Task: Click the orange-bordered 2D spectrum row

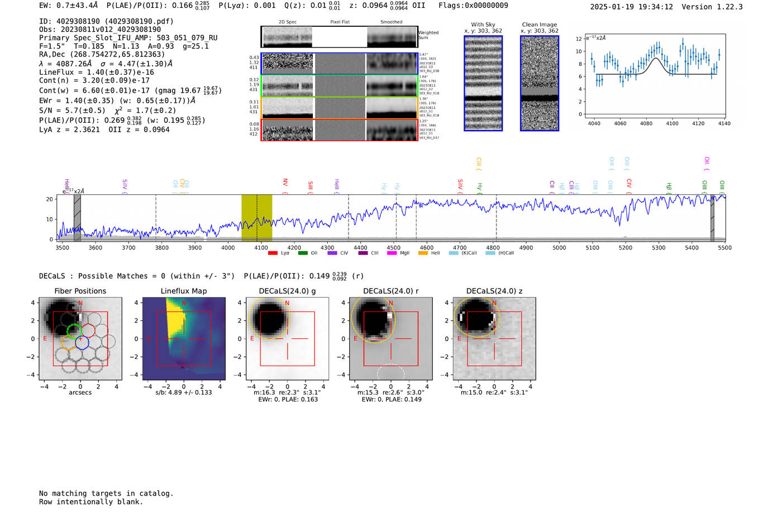Action: pyautogui.click(x=339, y=108)
